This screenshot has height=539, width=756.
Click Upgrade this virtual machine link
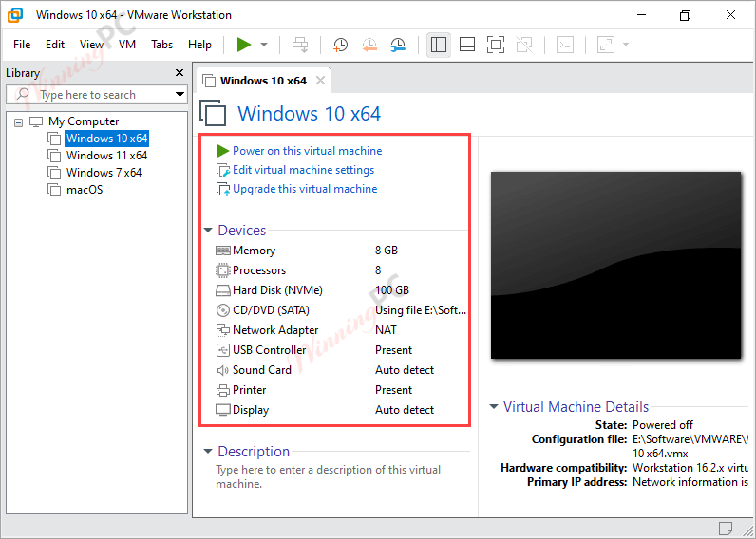click(x=305, y=189)
